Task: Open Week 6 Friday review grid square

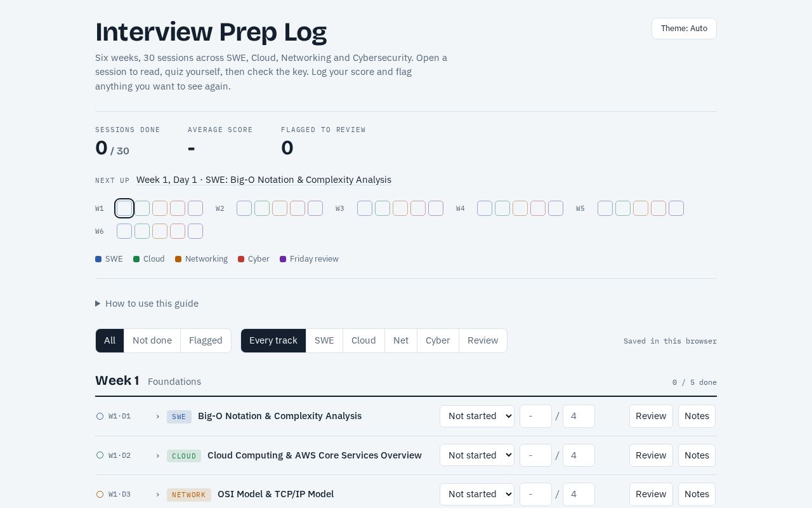Action: 195,231
